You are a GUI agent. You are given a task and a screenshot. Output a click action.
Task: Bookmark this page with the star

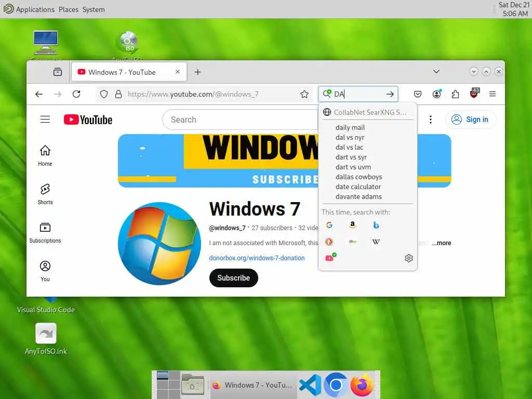pyautogui.click(x=304, y=94)
